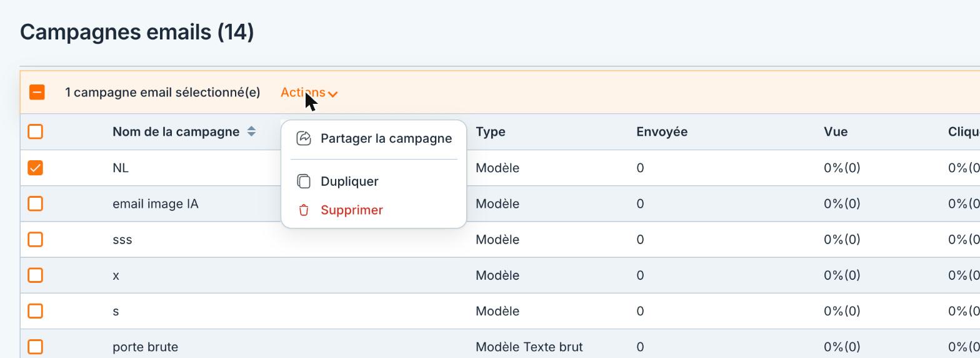Choose Supprimer from the Actions menu
Viewport: 980px width, 358px height.
(x=374, y=210)
